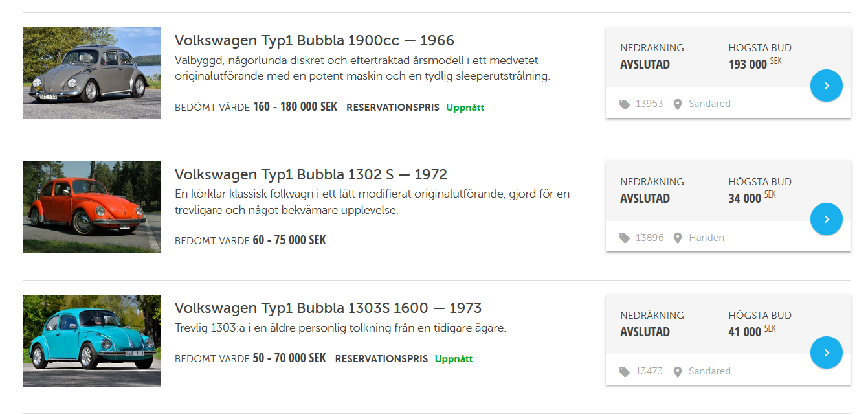The width and height of the screenshot is (868, 414).
Task: Click Sandared location on 1303S listing
Action: pyautogui.click(x=709, y=371)
